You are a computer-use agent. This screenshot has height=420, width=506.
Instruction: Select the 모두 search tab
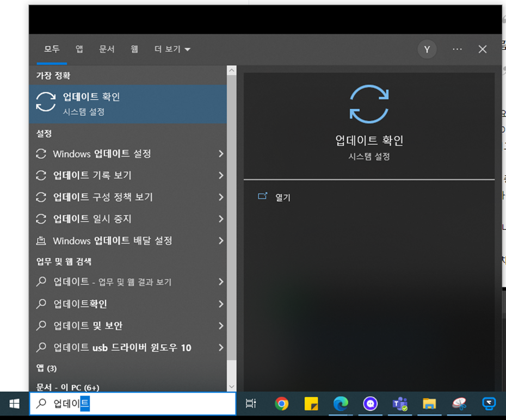(x=52, y=49)
